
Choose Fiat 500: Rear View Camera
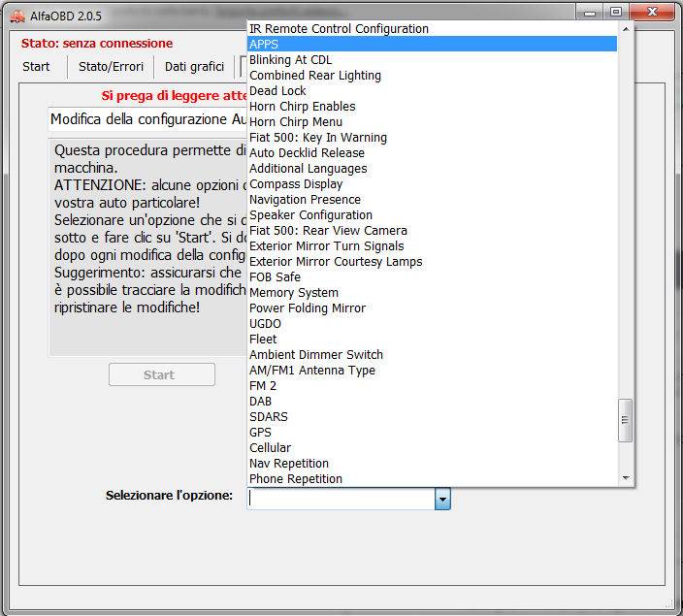click(x=432, y=231)
